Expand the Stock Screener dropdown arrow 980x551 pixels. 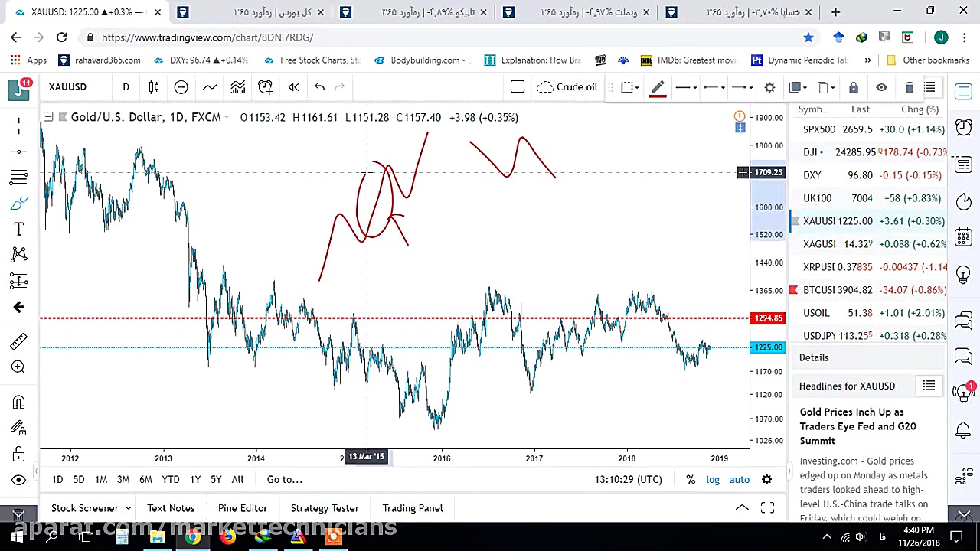(128, 508)
